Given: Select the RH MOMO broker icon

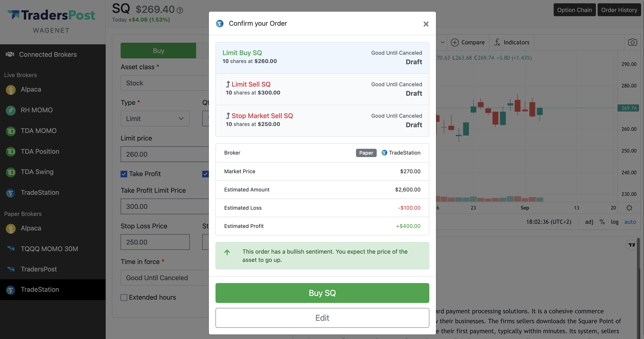Looking at the screenshot, I should pyautogui.click(x=11, y=110).
